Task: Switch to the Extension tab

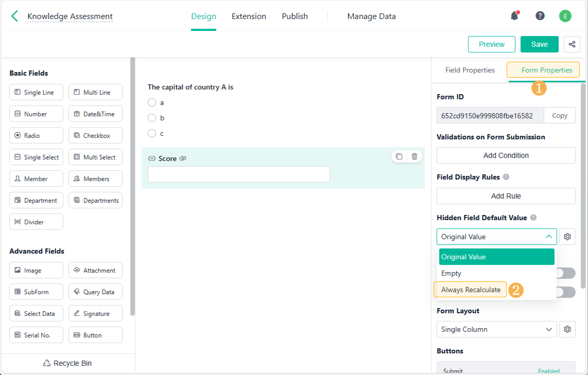Action: click(249, 16)
